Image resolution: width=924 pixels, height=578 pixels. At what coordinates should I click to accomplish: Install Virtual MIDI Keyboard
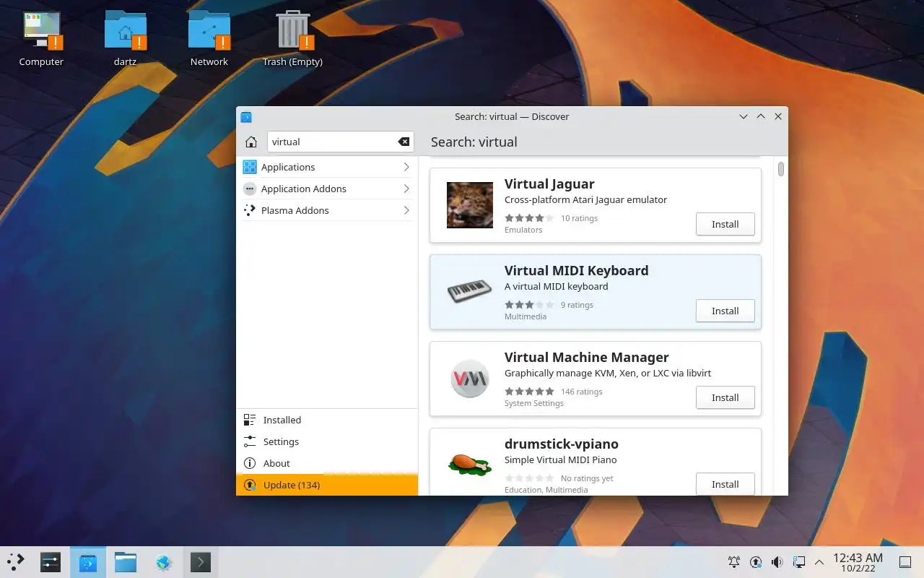725,311
